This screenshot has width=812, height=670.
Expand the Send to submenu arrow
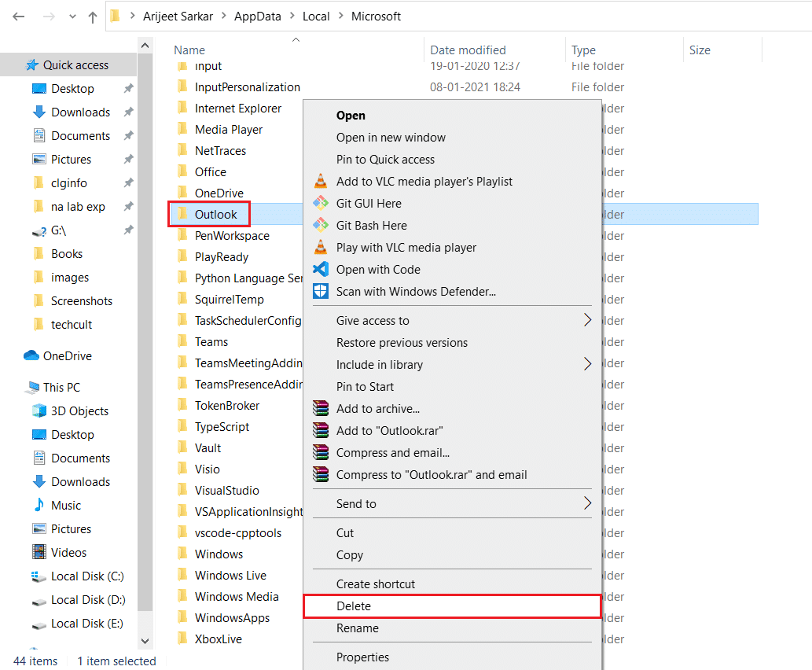pyautogui.click(x=587, y=503)
